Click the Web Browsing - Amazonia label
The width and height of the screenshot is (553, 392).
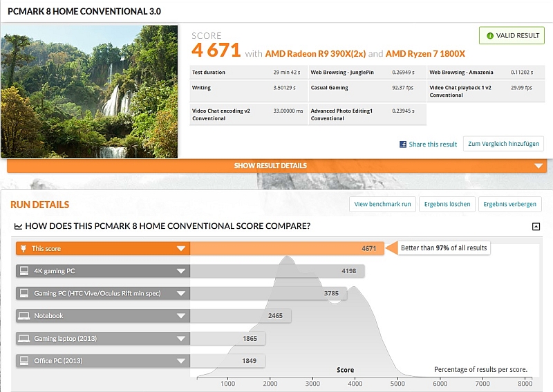tap(461, 73)
